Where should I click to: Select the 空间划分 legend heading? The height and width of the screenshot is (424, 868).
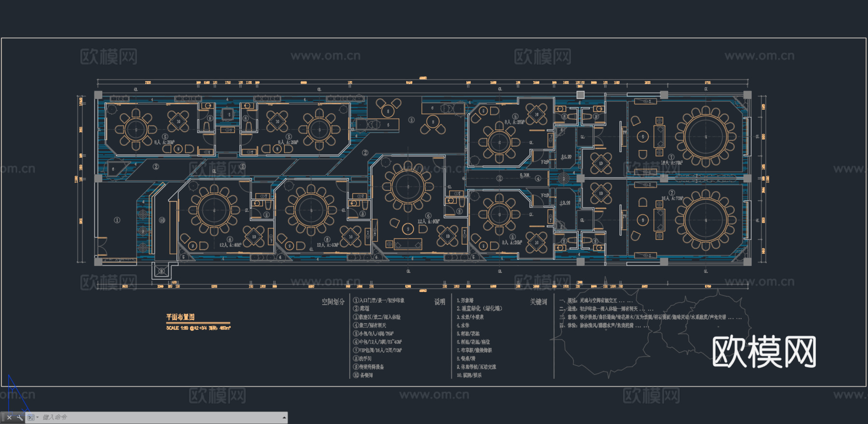pyautogui.click(x=333, y=302)
